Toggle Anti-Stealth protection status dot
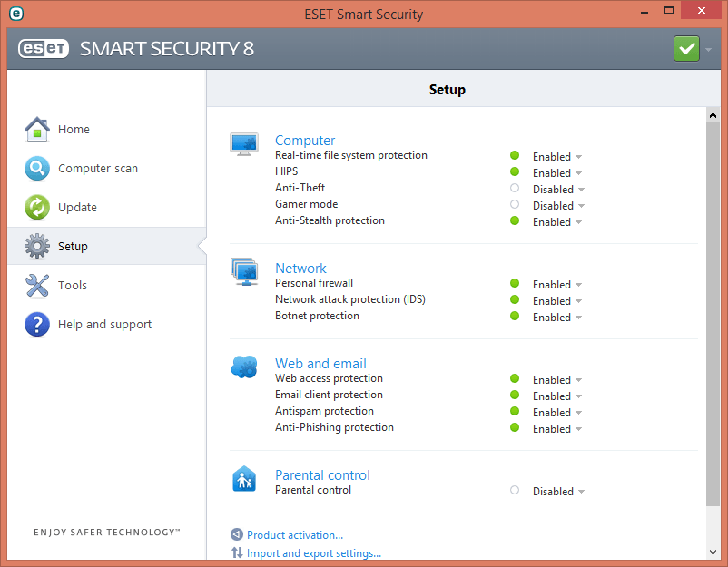The width and height of the screenshot is (728, 567). [x=515, y=220]
